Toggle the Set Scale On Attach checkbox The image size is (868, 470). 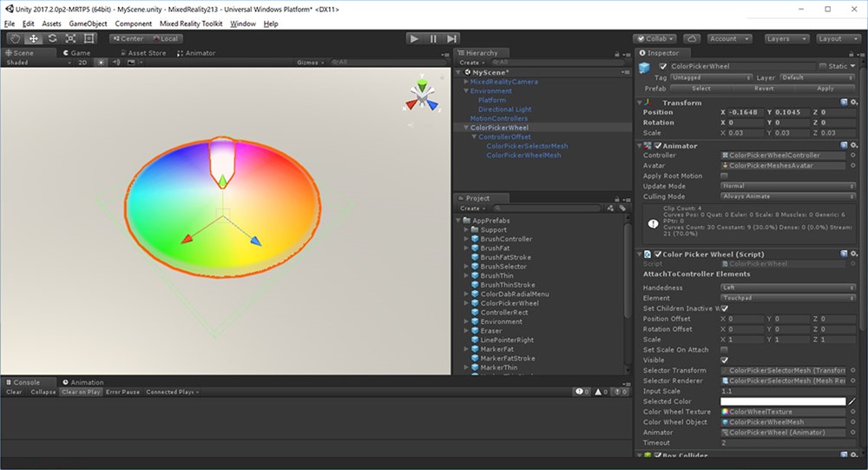coord(724,349)
